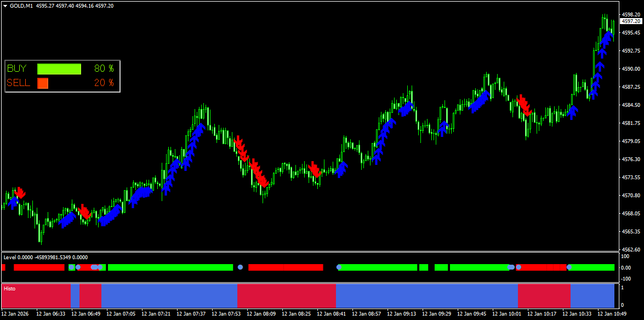Click the current price tag 4597.20

click(x=630, y=21)
